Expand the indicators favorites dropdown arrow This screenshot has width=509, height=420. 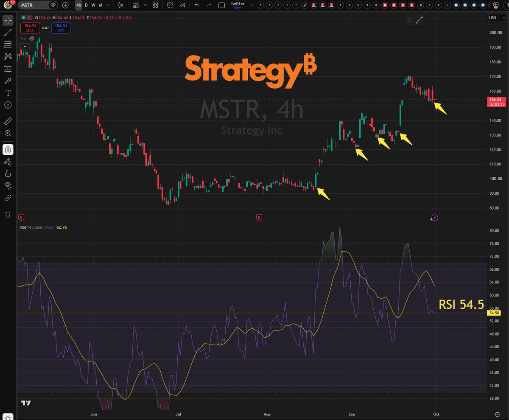click(x=145, y=5)
